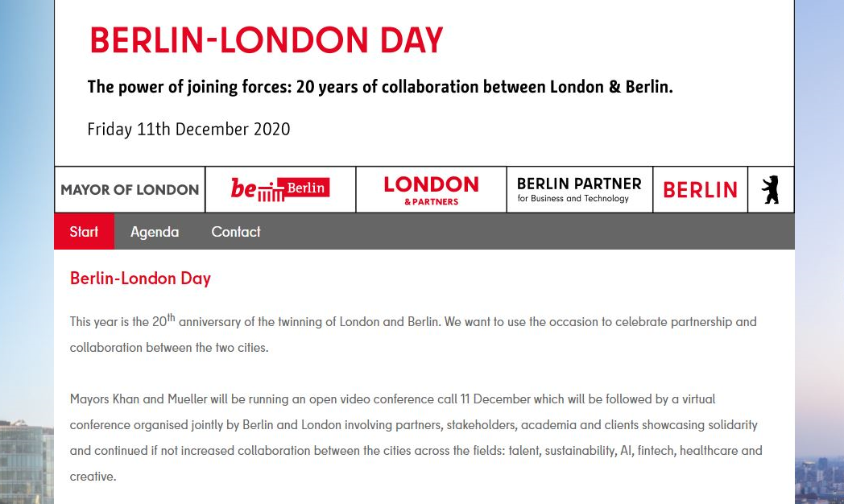Open the Contact tab
This screenshot has width=844, height=504.
[x=236, y=231]
